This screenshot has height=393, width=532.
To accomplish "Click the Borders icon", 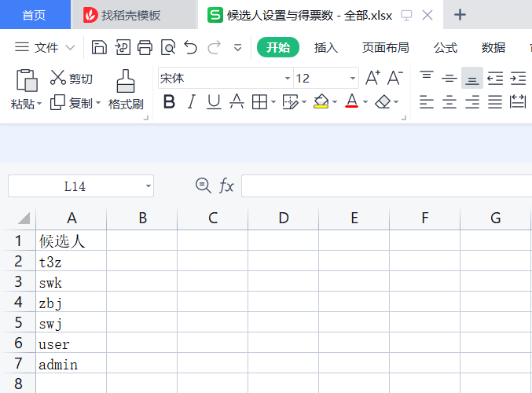I will pos(259,102).
